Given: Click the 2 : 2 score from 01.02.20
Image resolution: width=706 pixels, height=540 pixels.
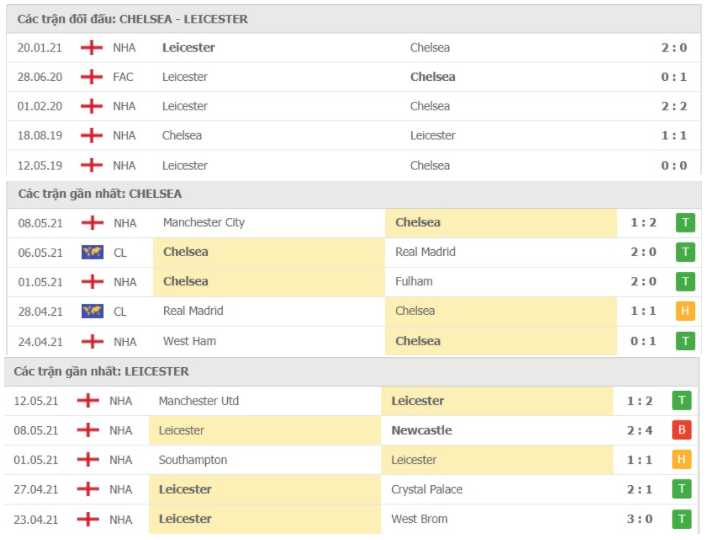Looking at the screenshot, I should click(x=674, y=106).
